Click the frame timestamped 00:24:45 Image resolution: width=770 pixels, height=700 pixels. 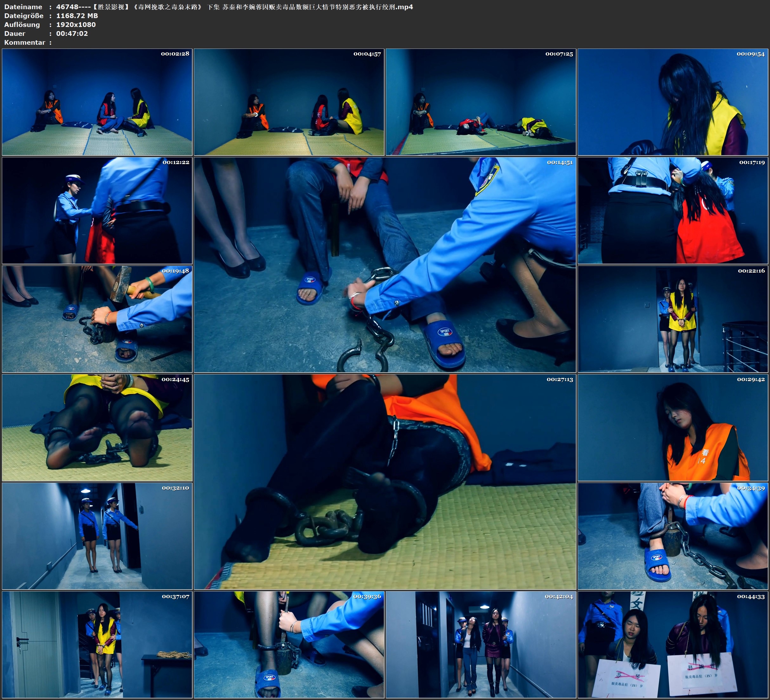point(97,427)
